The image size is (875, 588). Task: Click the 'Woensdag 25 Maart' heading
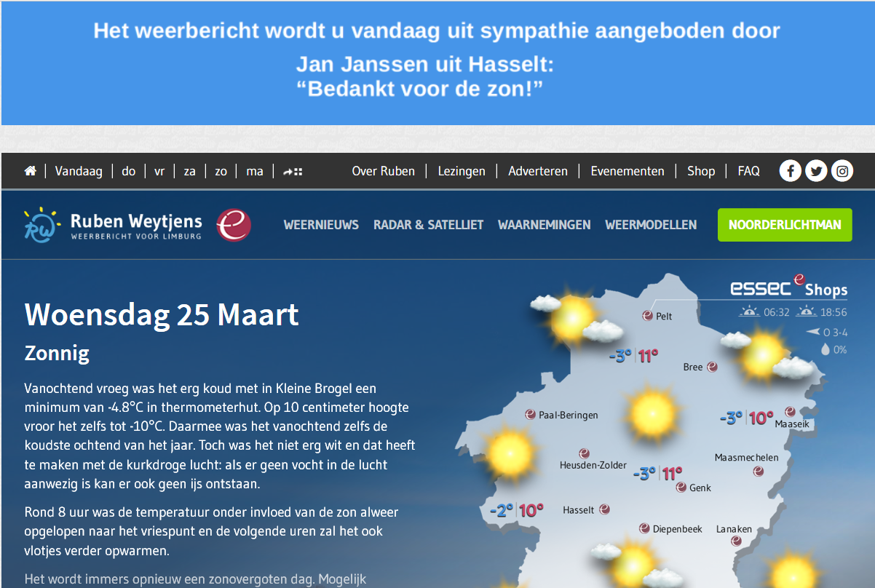click(162, 315)
